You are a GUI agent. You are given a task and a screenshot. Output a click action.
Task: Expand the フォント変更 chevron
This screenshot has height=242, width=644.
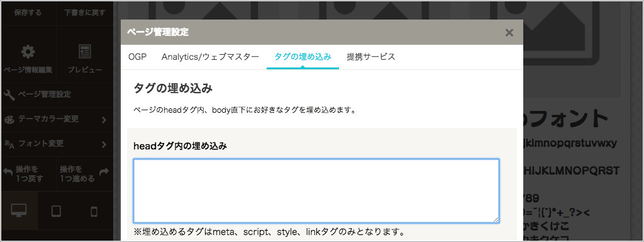tap(104, 144)
